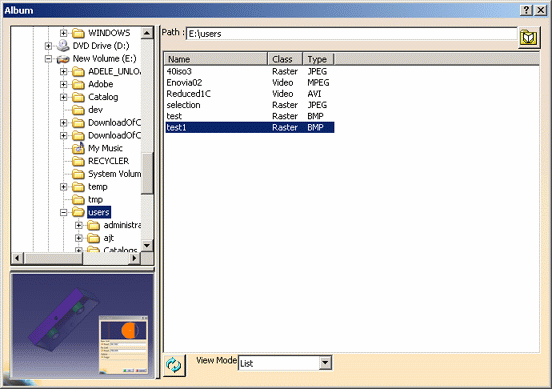Click the users folder icon
Screen dimensions: 552x389
pos(78,212)
